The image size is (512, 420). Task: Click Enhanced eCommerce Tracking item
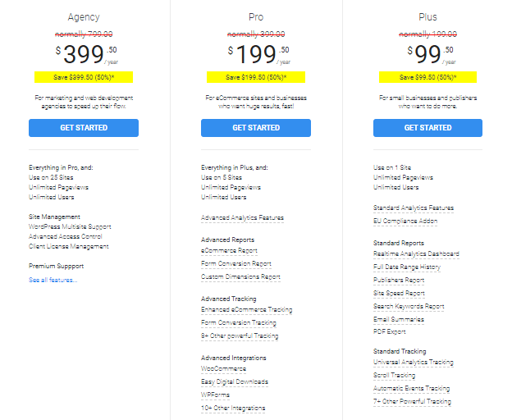(246, 310)
